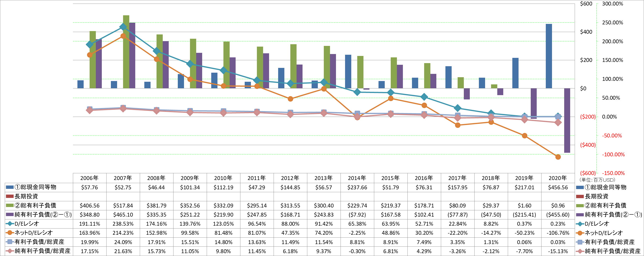
Task: Select the cell showing $29.37
Action: 491,206
